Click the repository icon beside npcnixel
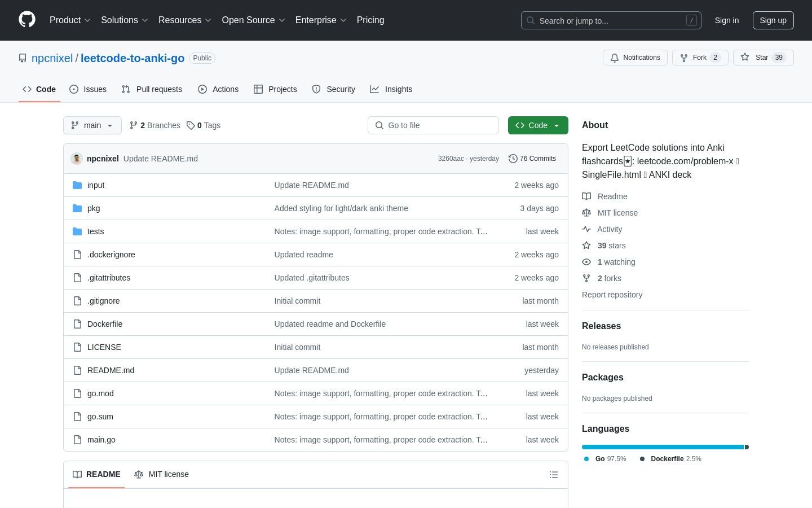Viewport: 812px width, 508px height. (x=23, y=58)
